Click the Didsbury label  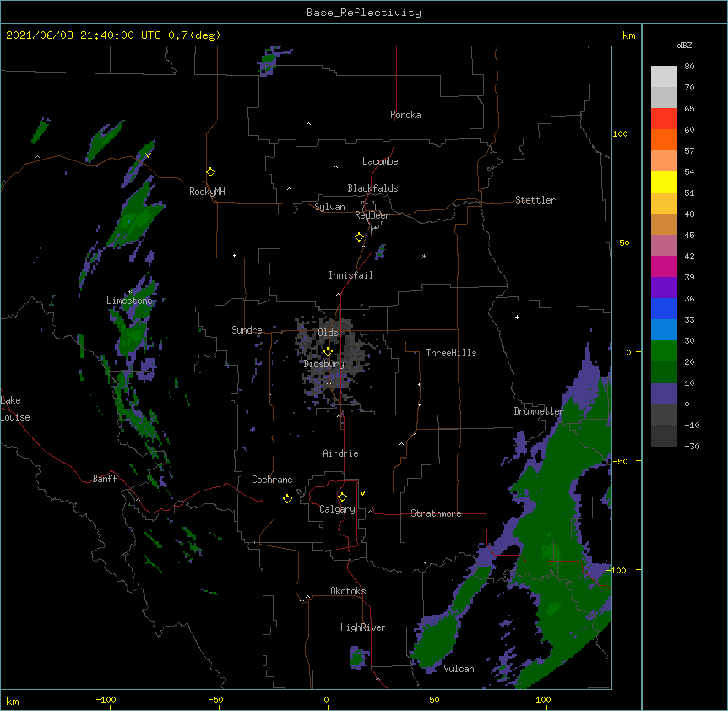pos(324,364)
